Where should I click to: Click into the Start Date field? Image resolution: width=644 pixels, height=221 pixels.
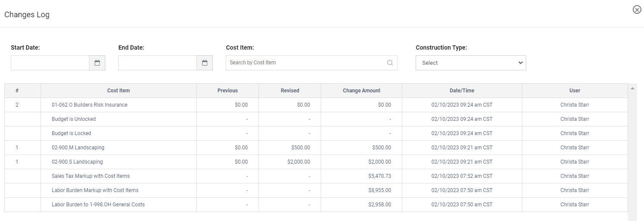point(50,63)
